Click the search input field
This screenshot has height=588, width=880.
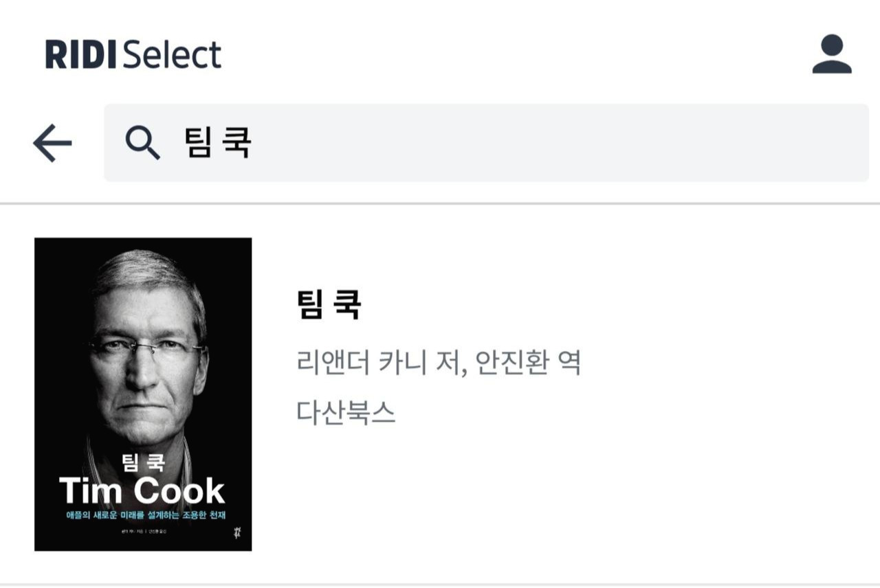point(412,141)
